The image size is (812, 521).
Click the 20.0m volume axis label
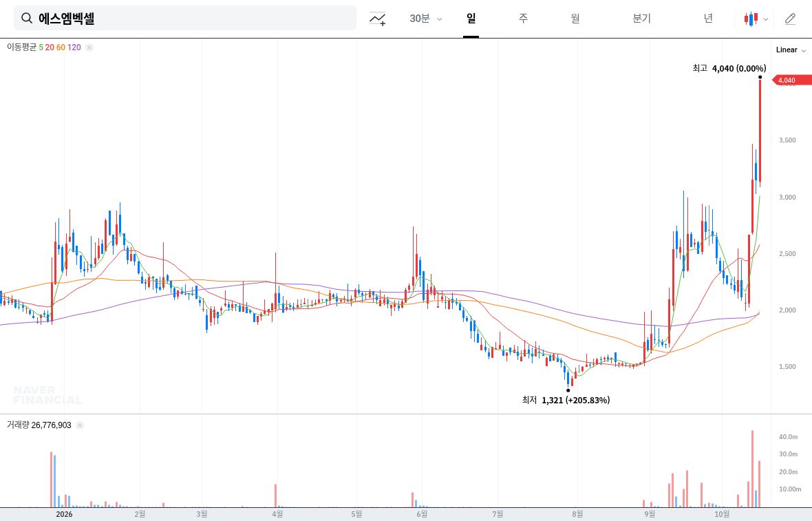tap(788, 472)
